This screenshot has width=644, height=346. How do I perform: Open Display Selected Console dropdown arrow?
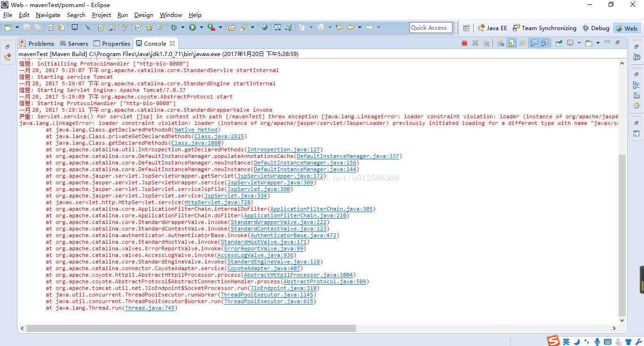coord(579,43)
